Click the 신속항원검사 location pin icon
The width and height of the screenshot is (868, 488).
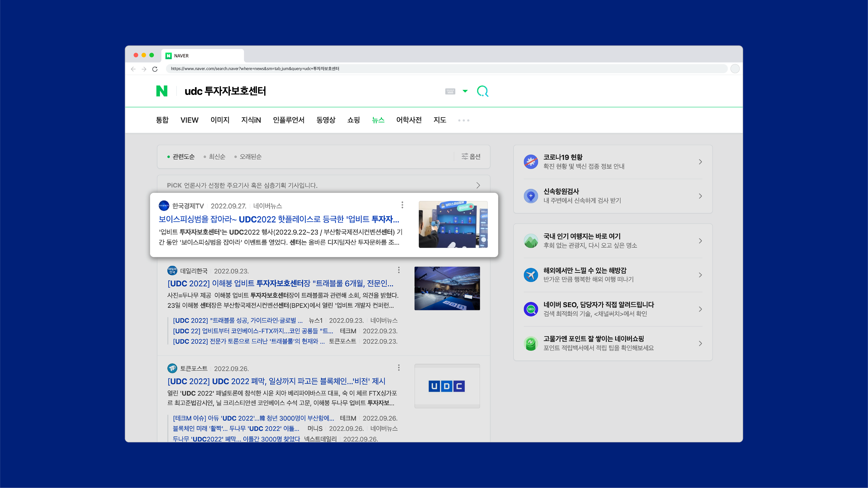(531, 196)
